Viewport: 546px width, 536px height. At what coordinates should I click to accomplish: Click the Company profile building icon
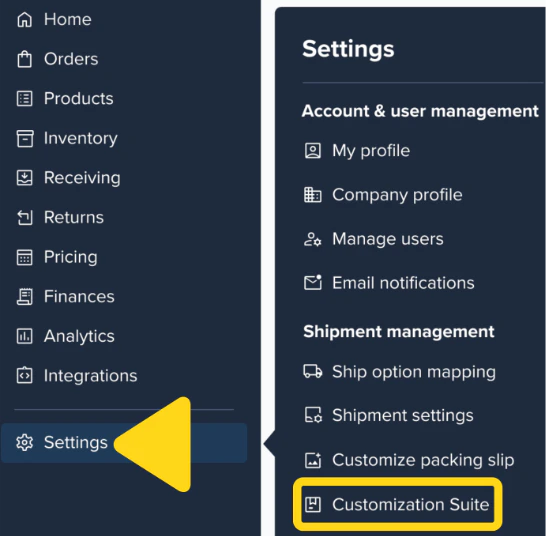tap(313, 195)
